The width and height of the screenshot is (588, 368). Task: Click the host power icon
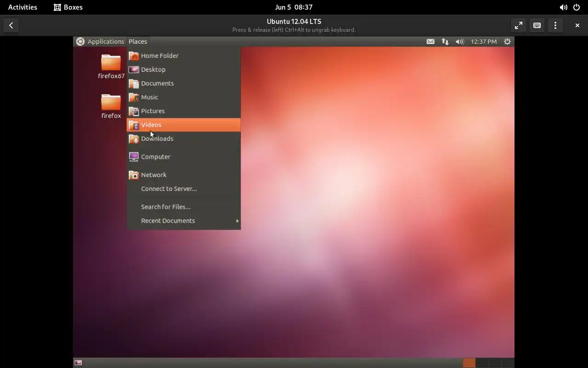pyautogui.click(x=577, y=7)
